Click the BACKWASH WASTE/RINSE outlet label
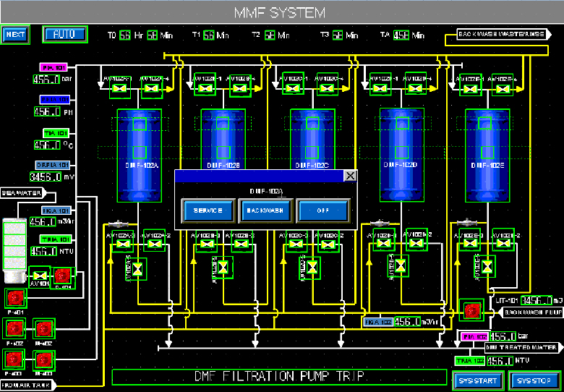The image size is (564, 392). 504,35
